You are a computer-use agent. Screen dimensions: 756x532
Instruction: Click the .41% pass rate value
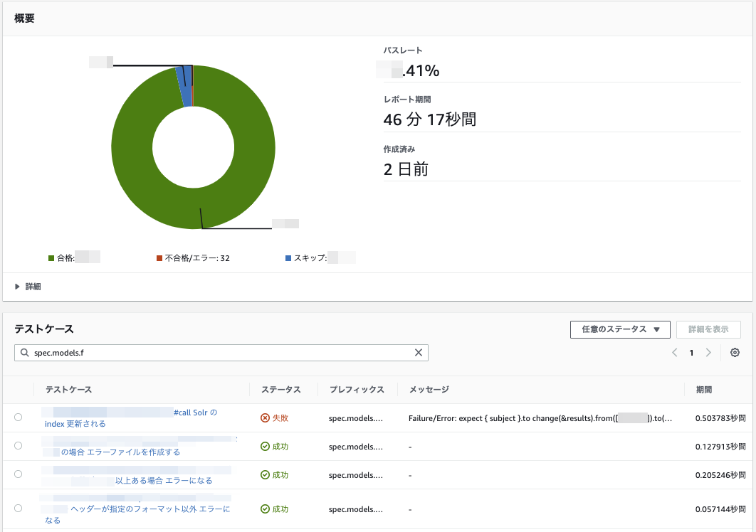pyautogui.click(x=421, y=71)
